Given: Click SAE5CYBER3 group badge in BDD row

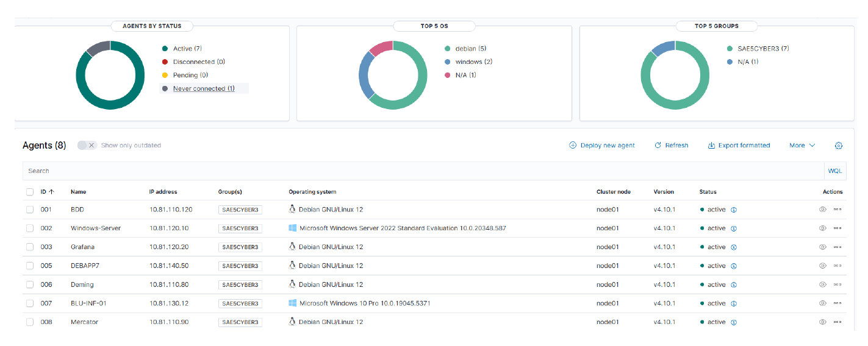Looking at the screenshot, I should coord(240,210).
